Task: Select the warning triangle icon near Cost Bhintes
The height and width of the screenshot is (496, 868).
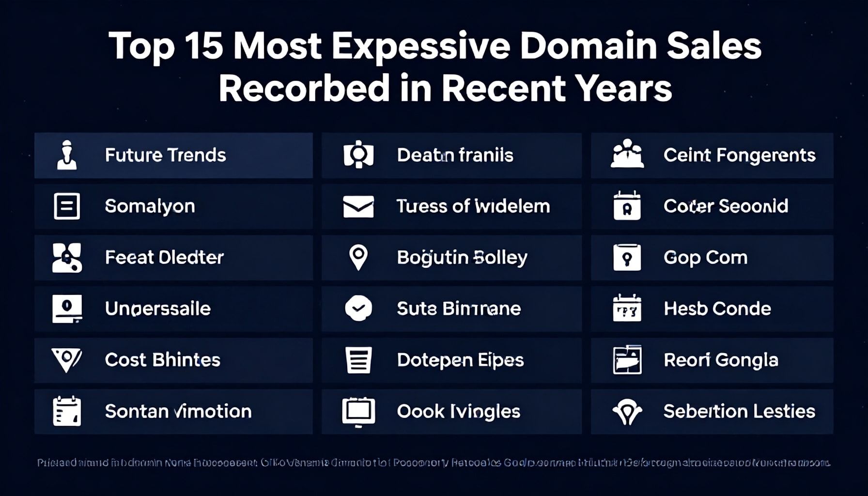Action: coord(67,360)
